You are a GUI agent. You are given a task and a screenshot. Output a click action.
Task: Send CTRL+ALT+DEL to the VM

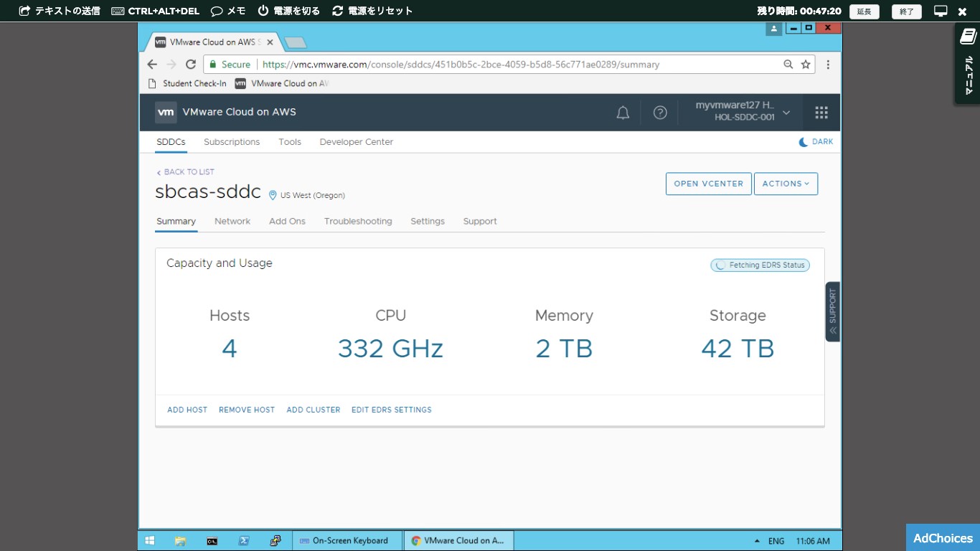coord(155,11)
